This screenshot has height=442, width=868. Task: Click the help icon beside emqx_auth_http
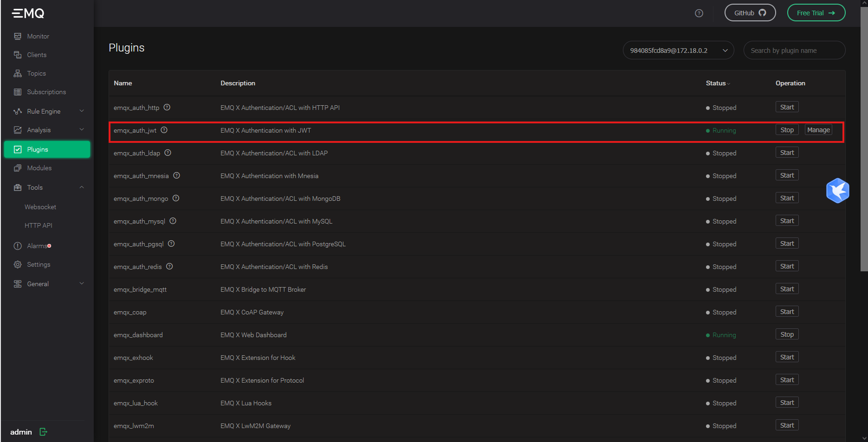(x=167, y=108)
